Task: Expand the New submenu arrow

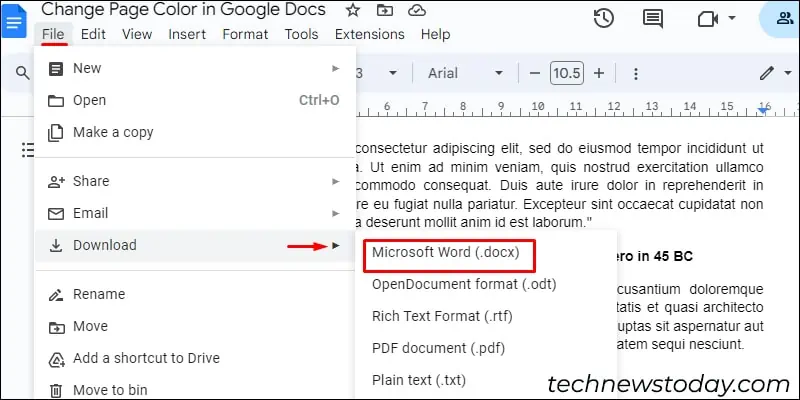Action: [335, 68]
